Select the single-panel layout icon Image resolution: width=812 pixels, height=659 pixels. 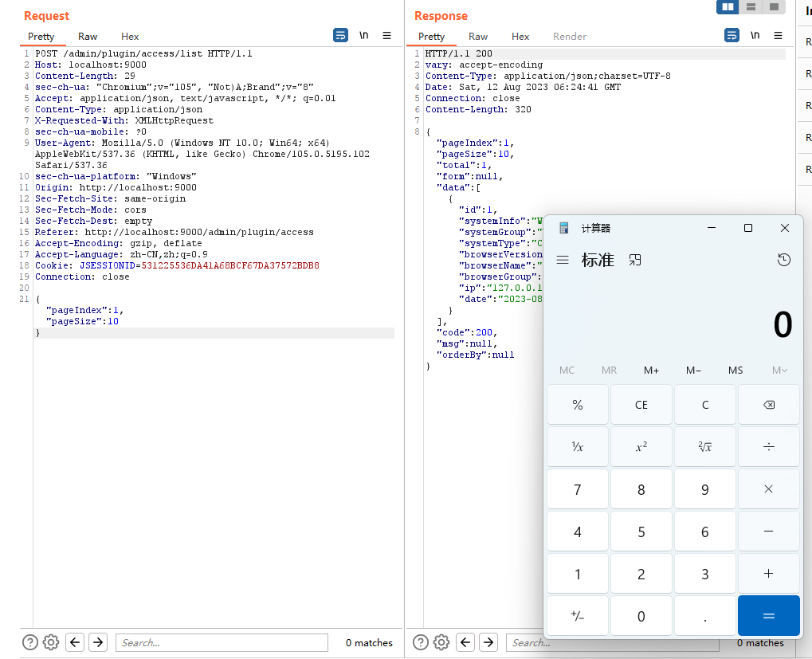point(772,7)
